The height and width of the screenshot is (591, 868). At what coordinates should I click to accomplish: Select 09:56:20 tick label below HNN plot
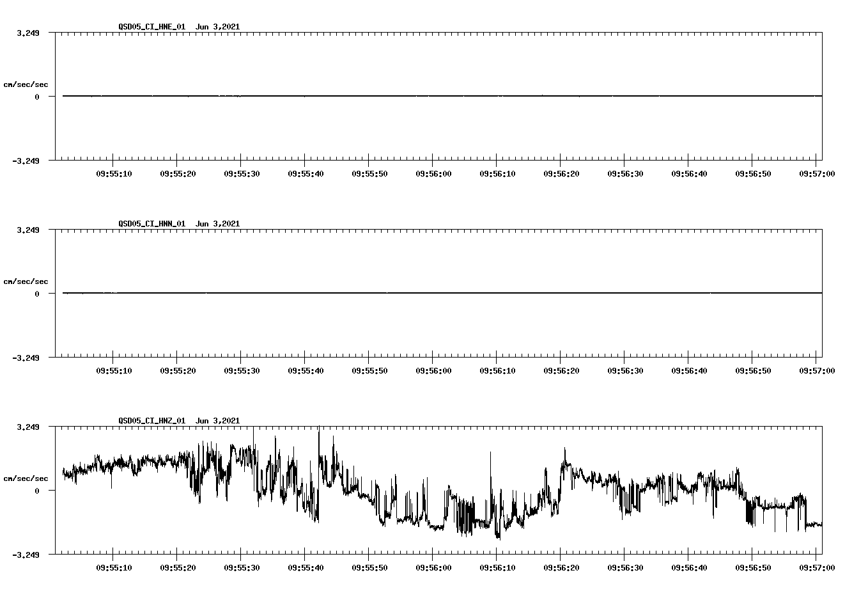click(x=561, y=370)
